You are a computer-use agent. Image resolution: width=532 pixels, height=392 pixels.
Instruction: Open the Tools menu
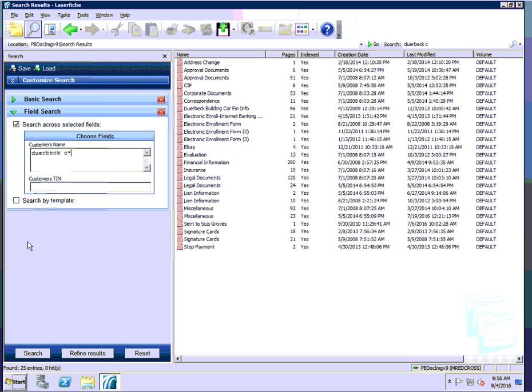pyautogui.click(x=83, y=15)
